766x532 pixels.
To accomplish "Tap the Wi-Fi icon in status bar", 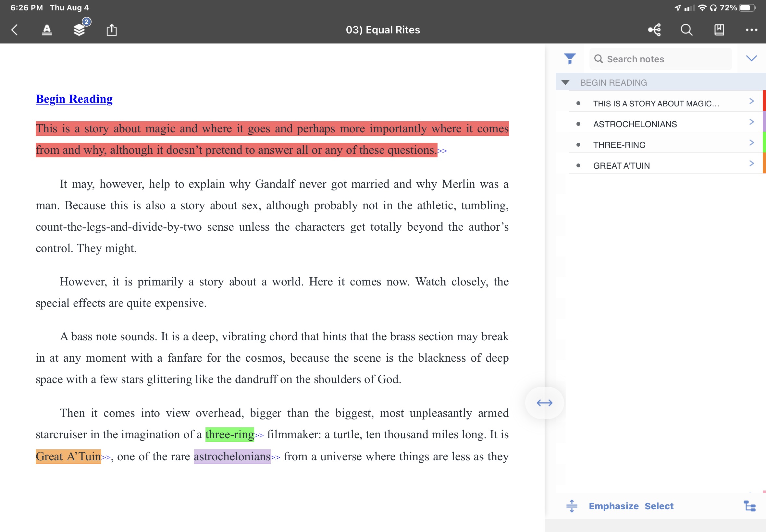I will (702, 8).
